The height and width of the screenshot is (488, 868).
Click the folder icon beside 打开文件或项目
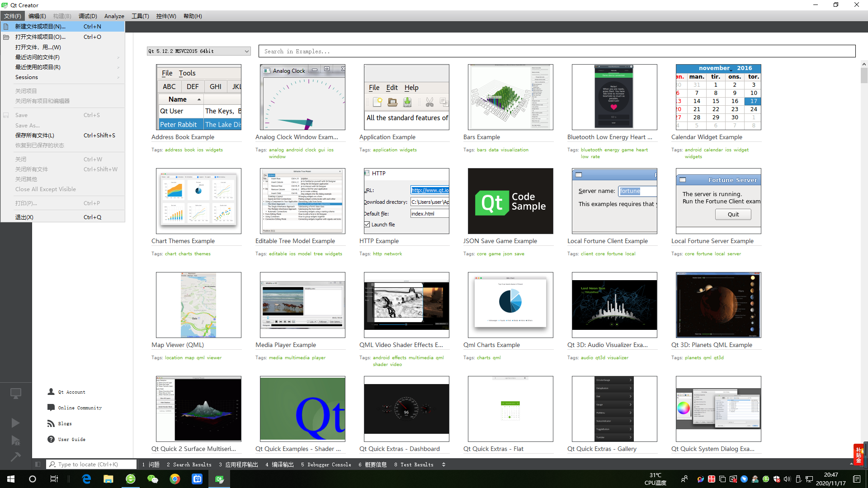6,37
